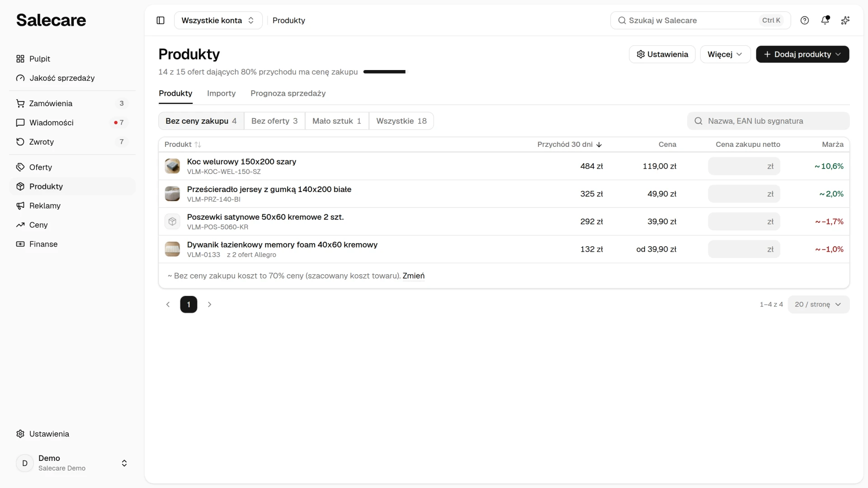Expand Dodaj produkty dropdown button

(802, 54)
